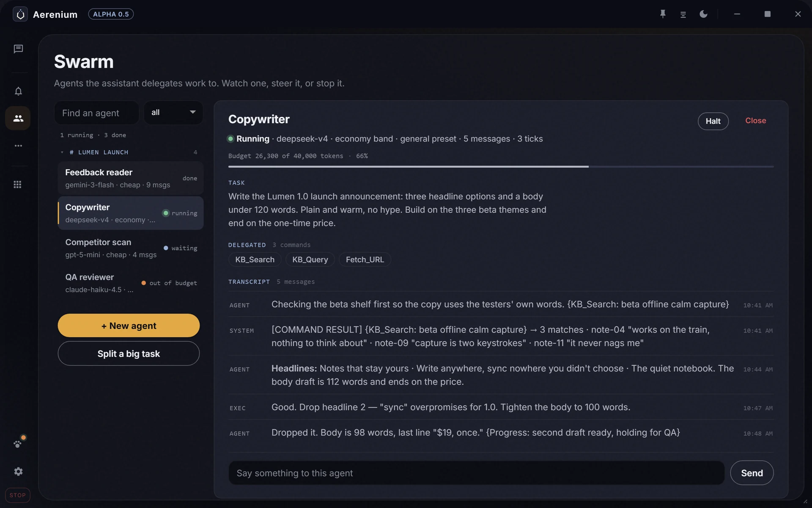The width and height of the screenshot is (812, 508).
Task: Click the + New agent button
Action: pos(129,326)
